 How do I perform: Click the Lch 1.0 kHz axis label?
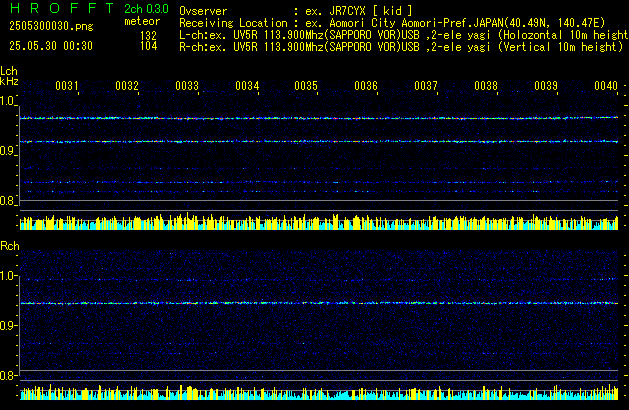(x=7, y=101)
